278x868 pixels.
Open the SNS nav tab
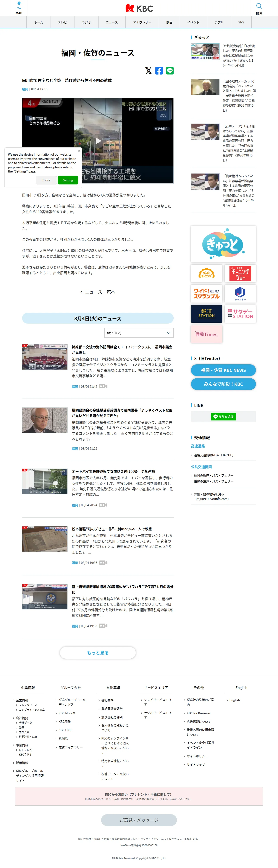(x=241, y=22)
